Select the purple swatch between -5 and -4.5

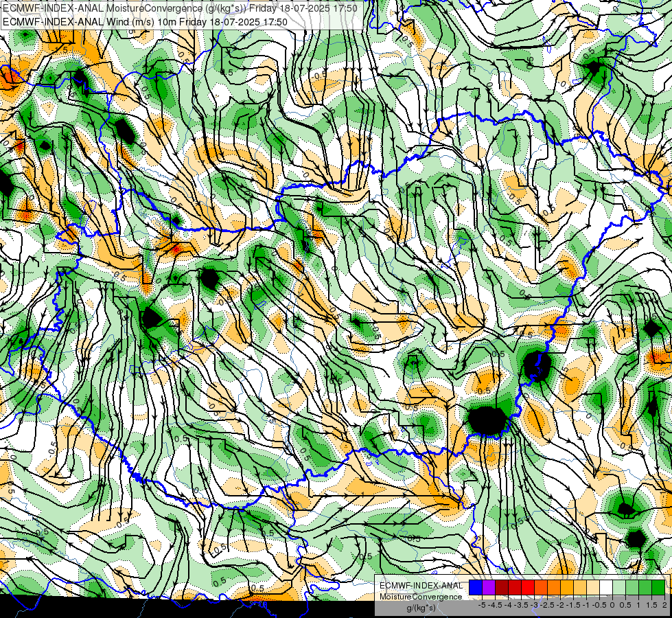pos(489,587)
